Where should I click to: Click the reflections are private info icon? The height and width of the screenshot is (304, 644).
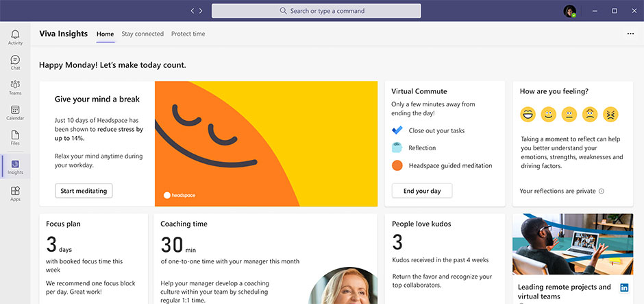(602, 191)
